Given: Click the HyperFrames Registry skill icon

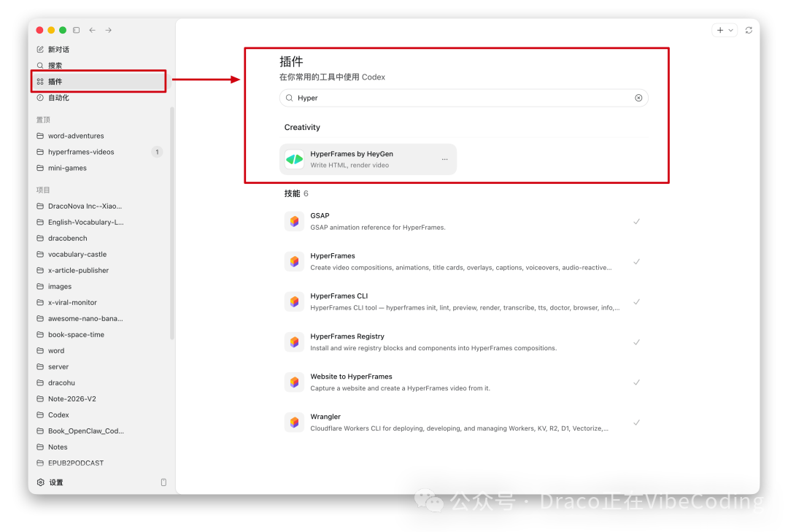Looking at the screenshot, I should 295,342.
